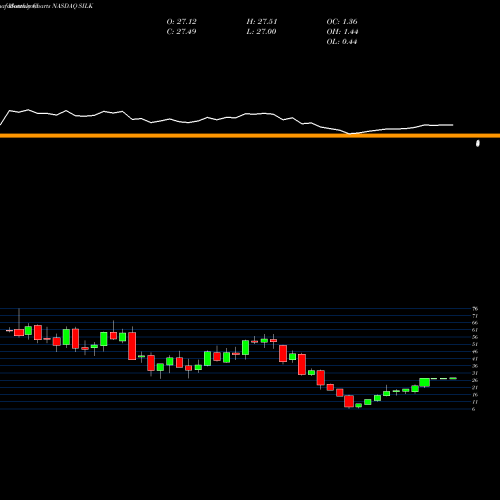500x500 pixels.
Task: Select the open value O: 27.12
Action: click(182, 22)
